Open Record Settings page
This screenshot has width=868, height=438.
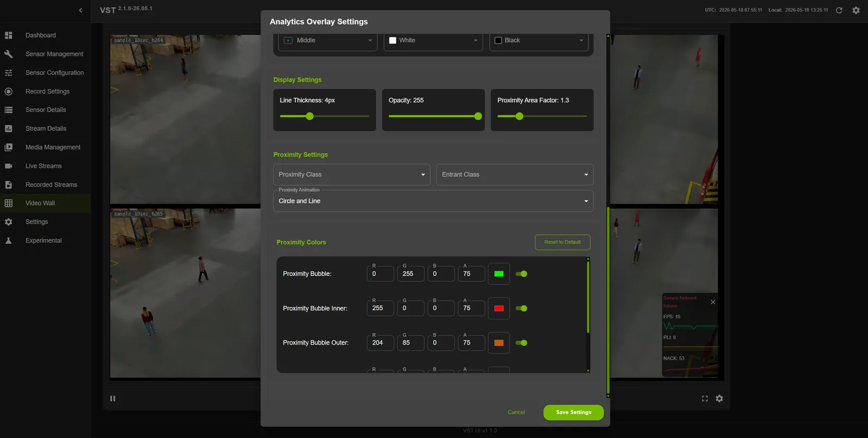click(x=48, y=91)
